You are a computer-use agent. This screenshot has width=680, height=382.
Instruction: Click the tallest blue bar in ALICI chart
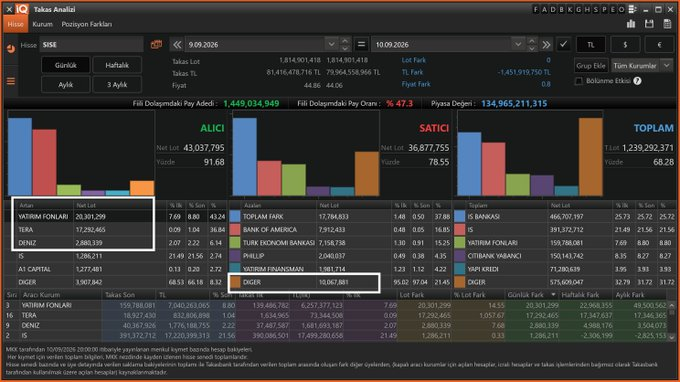20,157
